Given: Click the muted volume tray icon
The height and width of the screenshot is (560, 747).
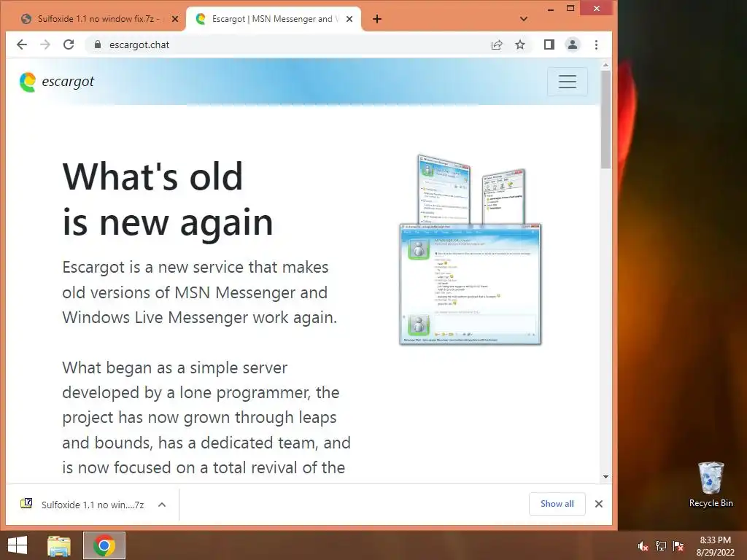Looking at the screenshot, I should click(x=643, y=546).
